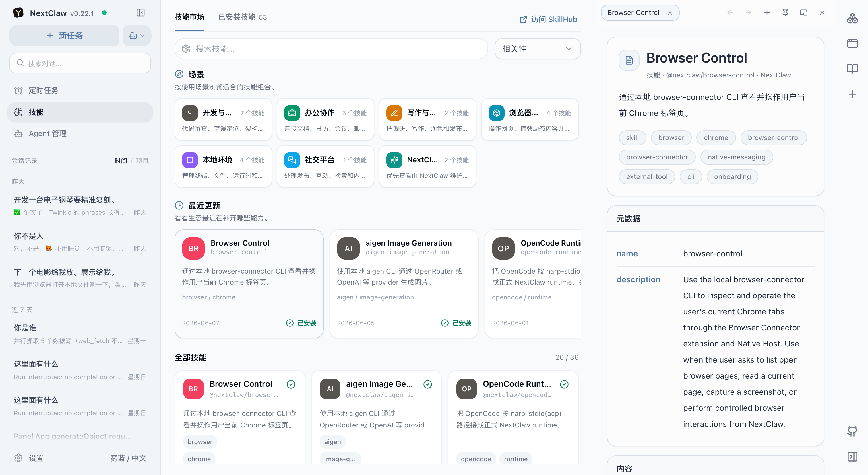Pop out the panel into a window
This screenshot has width=868, height=475.
(803, 13)
